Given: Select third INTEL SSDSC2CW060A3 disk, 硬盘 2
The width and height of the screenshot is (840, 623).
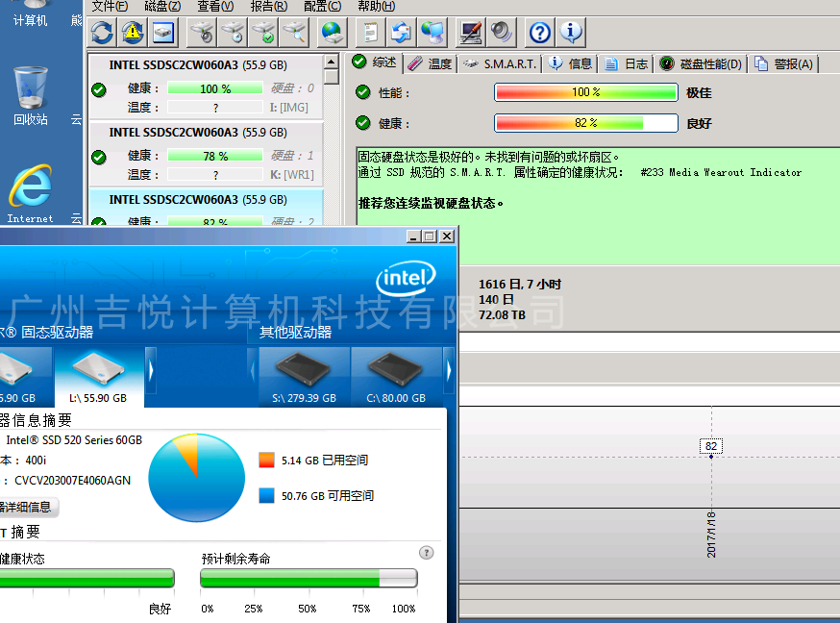Looking at the screenshot, I should (x=206, y=208).
